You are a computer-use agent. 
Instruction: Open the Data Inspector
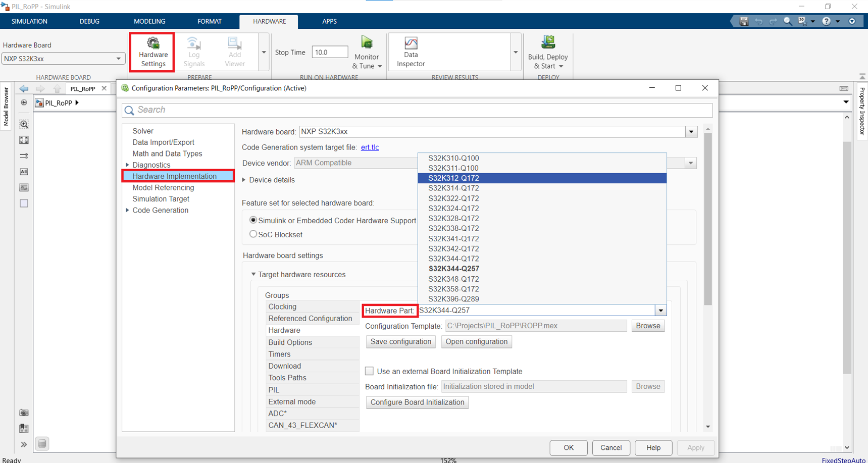pos(410,51)
